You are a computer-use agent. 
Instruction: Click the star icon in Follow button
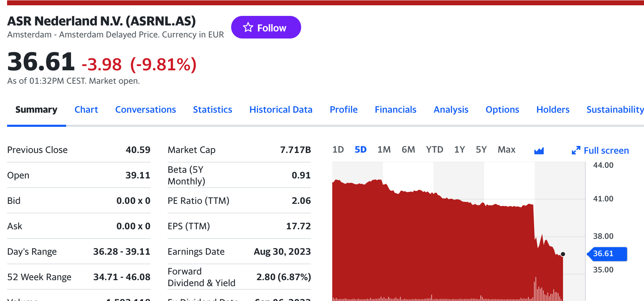pos(248,28)
